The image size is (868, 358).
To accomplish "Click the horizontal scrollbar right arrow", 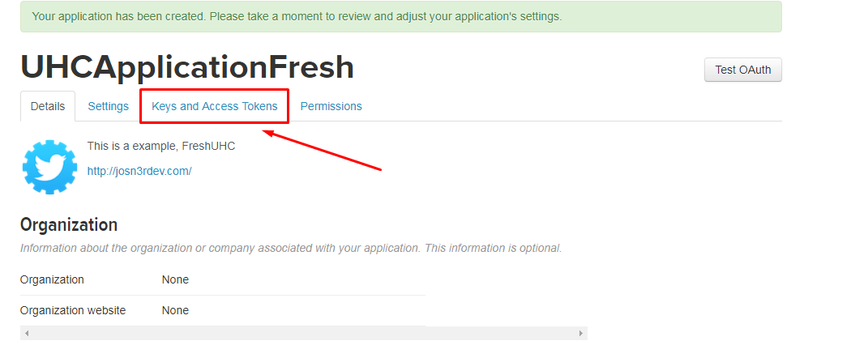I will coord(580,334).
